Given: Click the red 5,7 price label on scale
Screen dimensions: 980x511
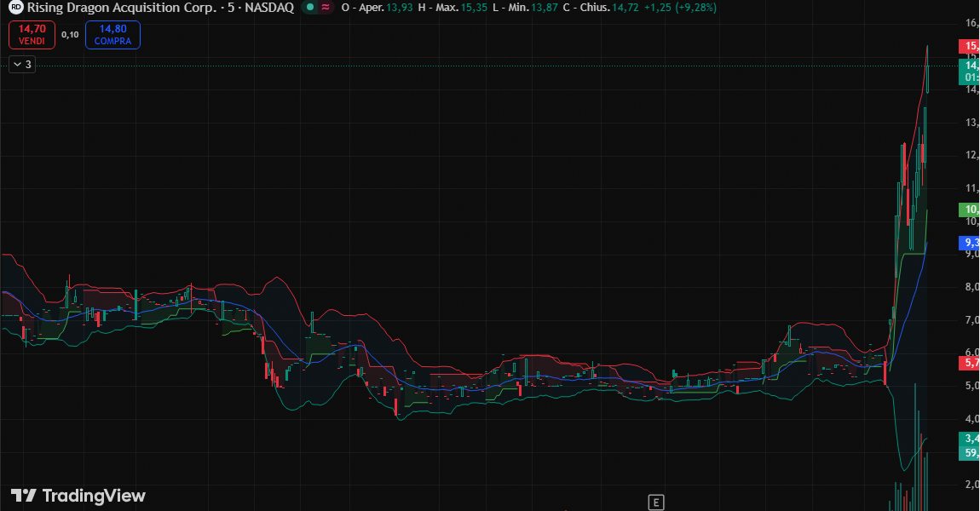Looking at the screenshot, I should click(970, 363).
